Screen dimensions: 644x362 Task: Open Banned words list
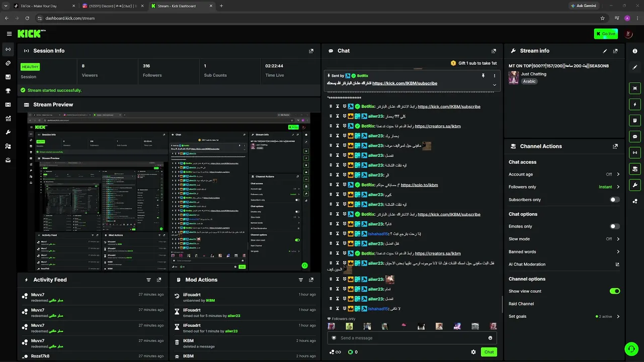point(564,252)
